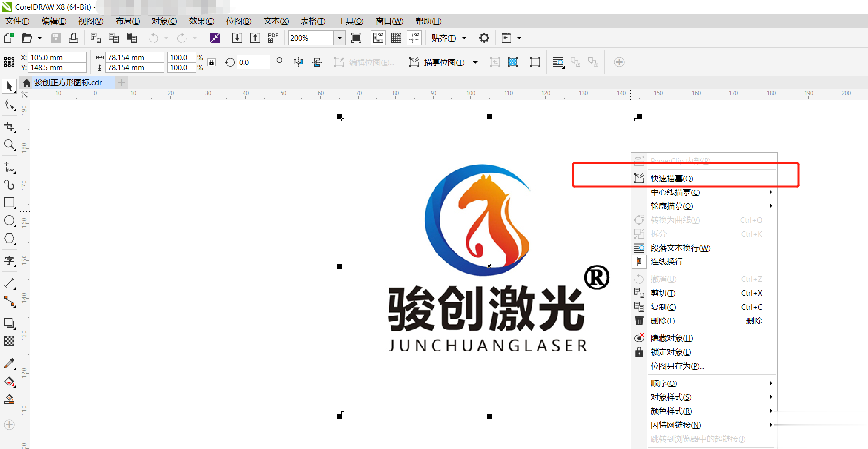Select the Zoom magnifier tool
The width and height of the screenshot is (868, 449).
click(9, 145)
